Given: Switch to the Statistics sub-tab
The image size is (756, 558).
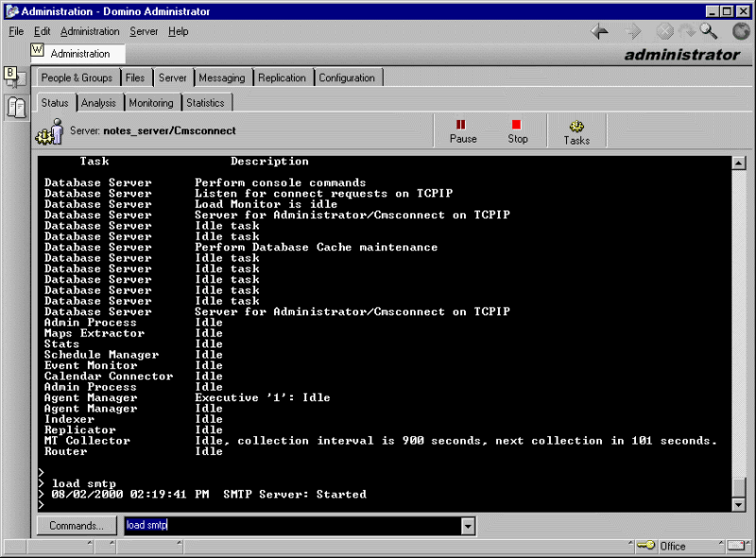Looking at the screenshot, I should (205, 103).
